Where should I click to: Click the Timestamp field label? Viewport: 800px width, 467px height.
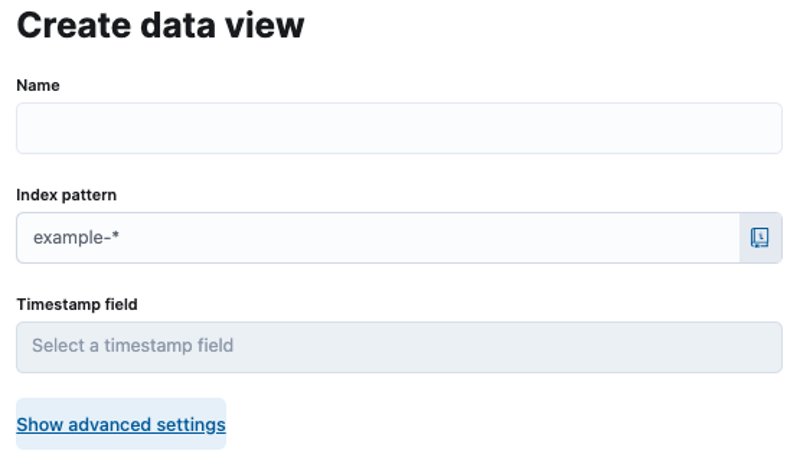pos(77,304)
